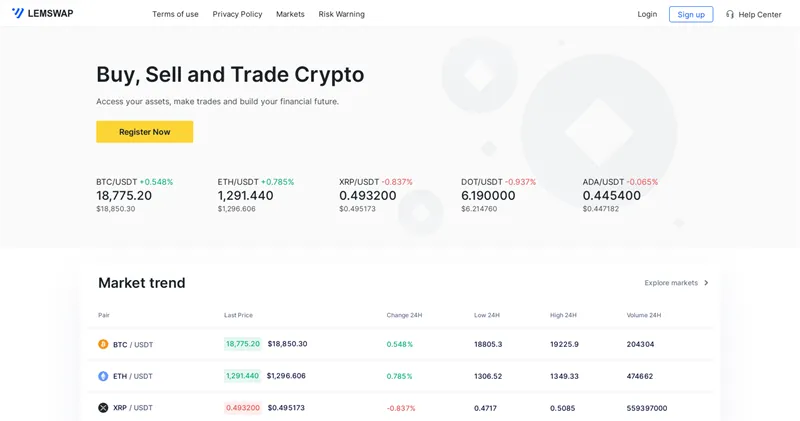Open the Terms of use page
Screen dimensions: 800x421
click(175, 14)
